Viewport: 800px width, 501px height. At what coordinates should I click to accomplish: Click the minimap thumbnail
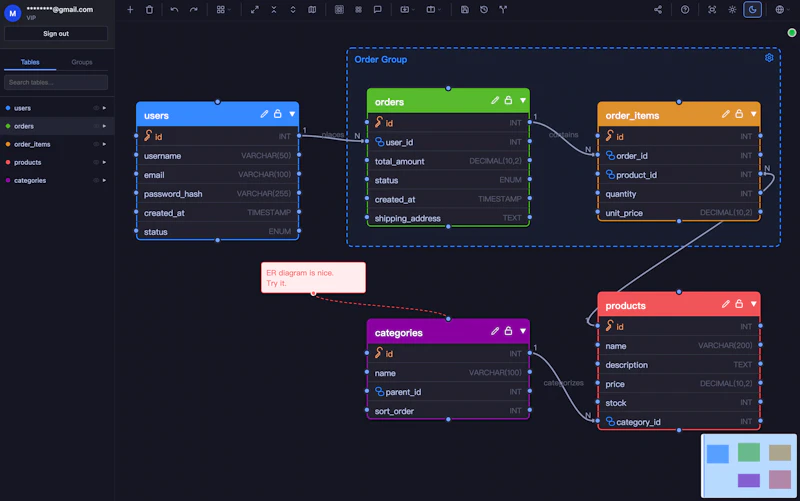pyautogui.click(x=749, y=466)
